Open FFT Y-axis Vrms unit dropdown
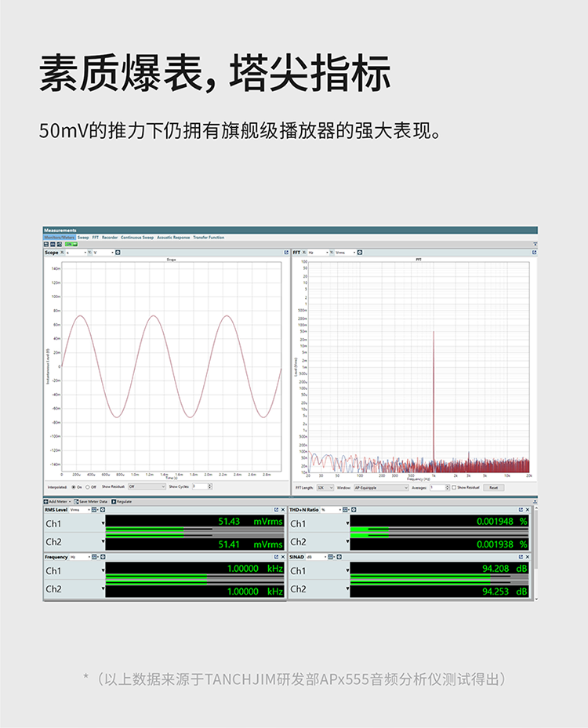Viewport: 588px width, 728px height. click(x=345, y=253)
